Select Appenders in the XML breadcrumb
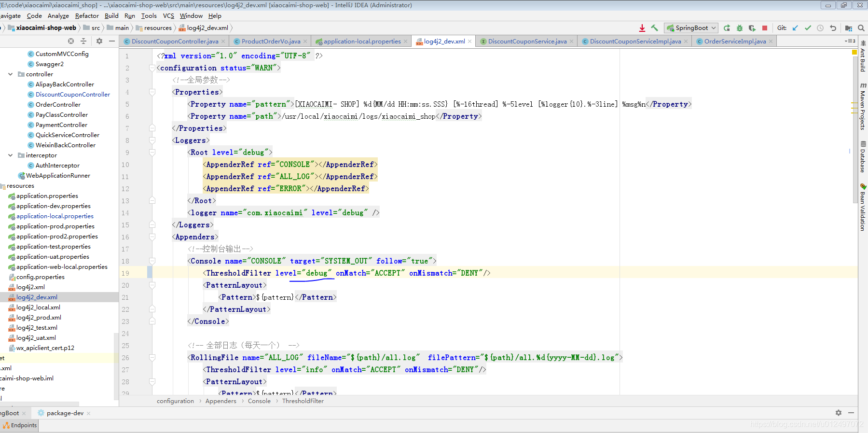Image resolution: width=868 pixels, height=433 pixels. [220, 401]
